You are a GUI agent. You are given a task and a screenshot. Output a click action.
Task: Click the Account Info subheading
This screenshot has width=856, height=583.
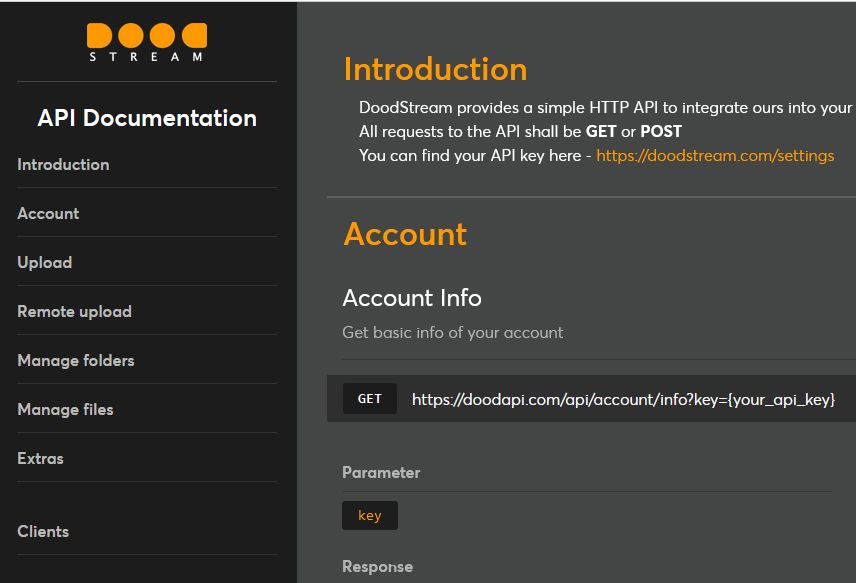click(x=412, y=298)
